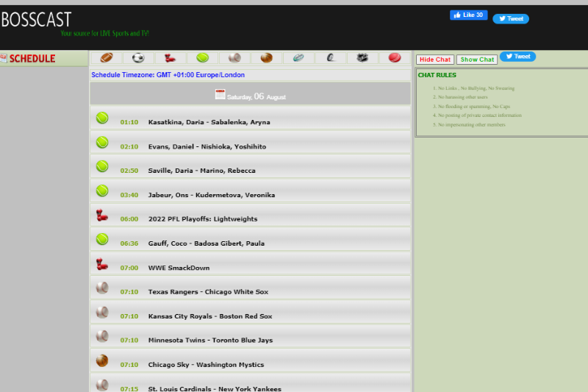Image resolution: width=588 pixels, height=392 pixels.
Task: Click the Schedule Timezone GMT +01:00 link
Action: [x=168, y=75]
